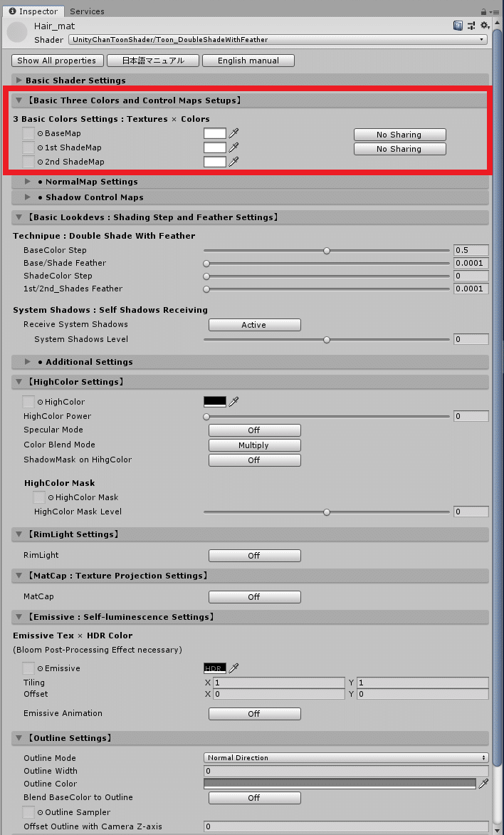Click the 1st ShadeMap texture slot
This screenshot has height=835, width=504.
click(x=28, y=147)
